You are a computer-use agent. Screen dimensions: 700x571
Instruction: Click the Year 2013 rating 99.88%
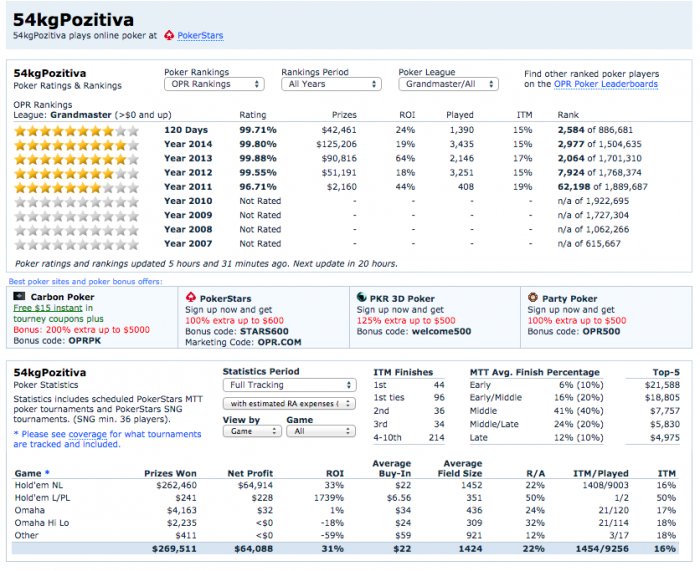[x=258, y=158]
